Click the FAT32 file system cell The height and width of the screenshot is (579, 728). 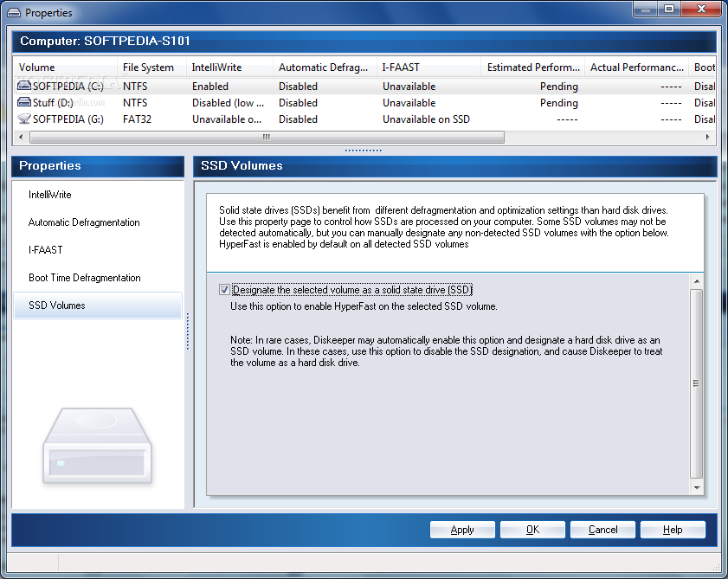137,119
